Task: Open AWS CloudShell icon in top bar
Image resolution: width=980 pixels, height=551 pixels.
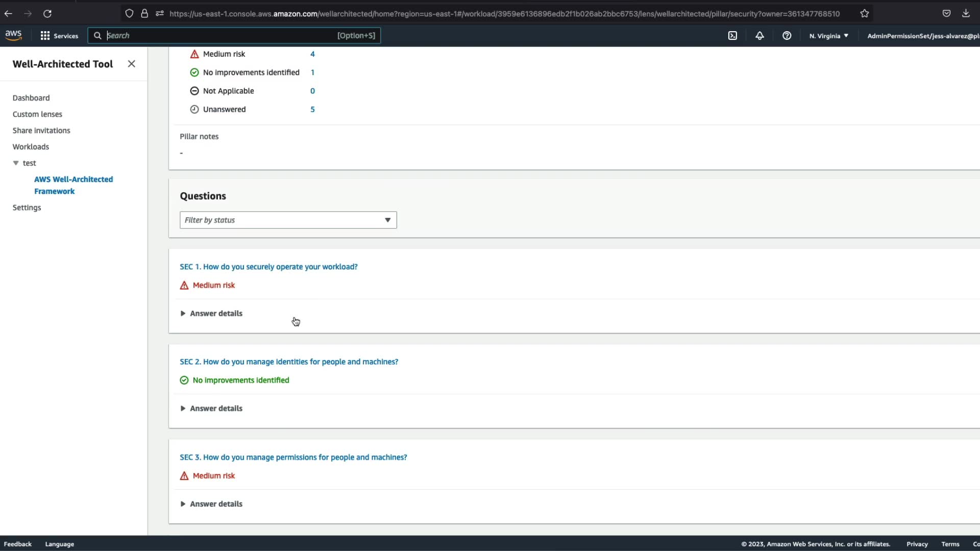Action: (732, 36)
